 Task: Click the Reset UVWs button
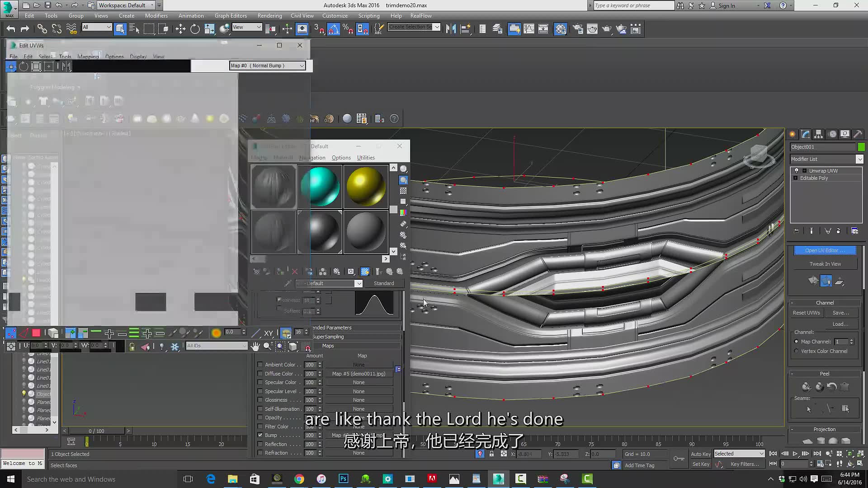[x=806, y=313]
